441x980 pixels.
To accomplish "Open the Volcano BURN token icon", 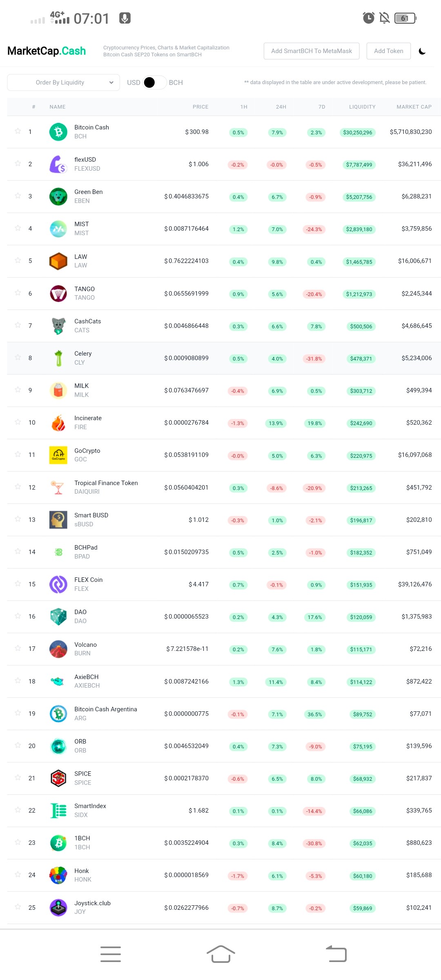I will (x=58, y=649).
